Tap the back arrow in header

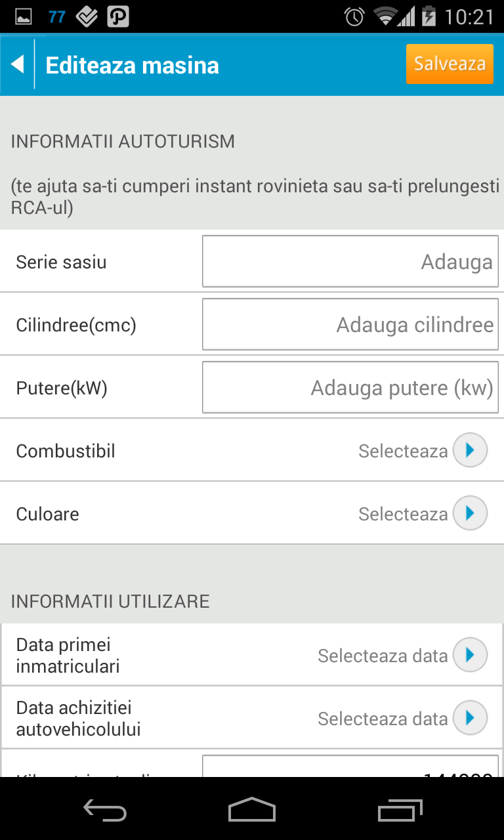point(18,64)
